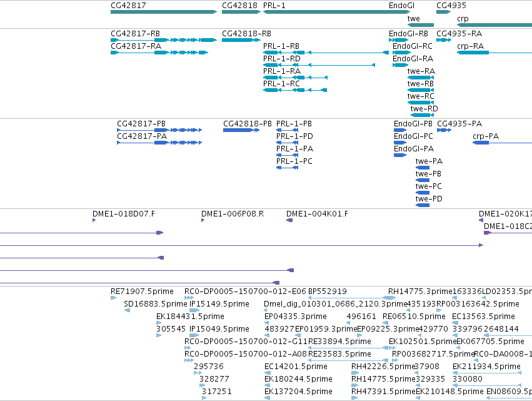The height and width of the screenshot is (401, 532).
Task: Select transcript PRL-1-RB
Action: [x=326, y=53]
